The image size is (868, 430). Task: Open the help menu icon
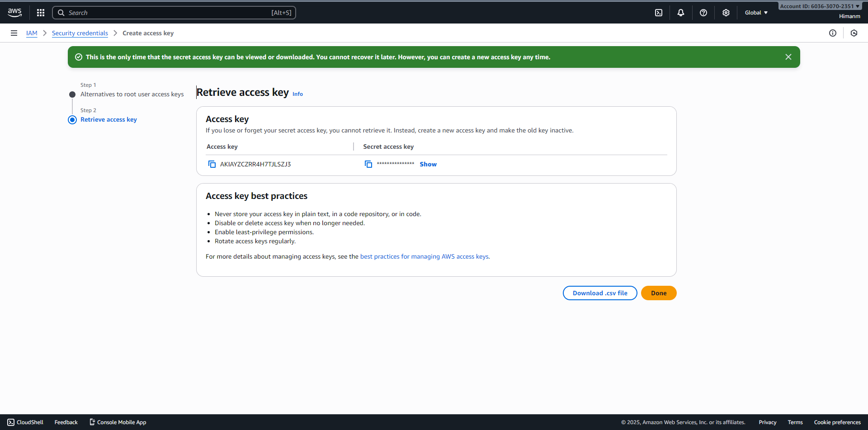[x=703, y=12]
